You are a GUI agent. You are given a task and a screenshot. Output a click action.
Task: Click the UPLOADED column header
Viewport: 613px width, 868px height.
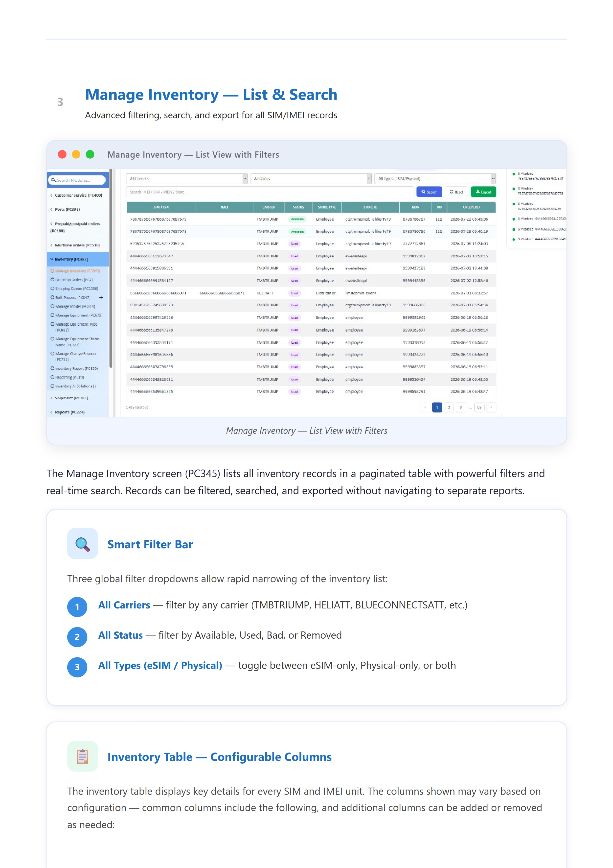(471, 207)
